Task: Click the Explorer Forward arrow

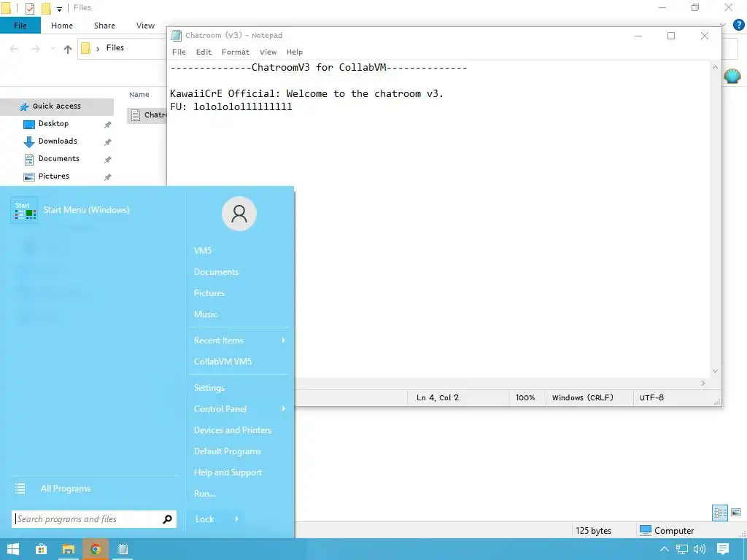Action: (x=35, y=49)
